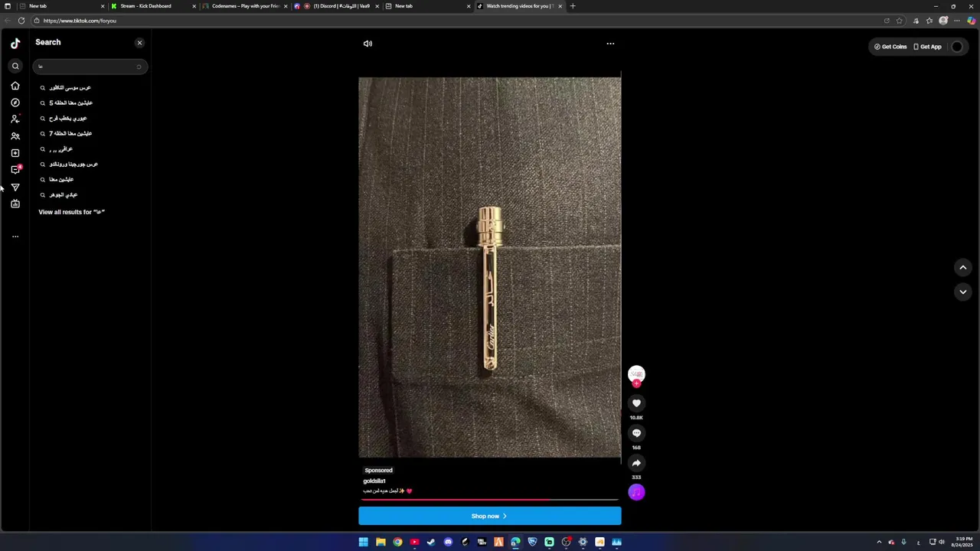Open Activity notifications with the red badge

pos(15,170)
